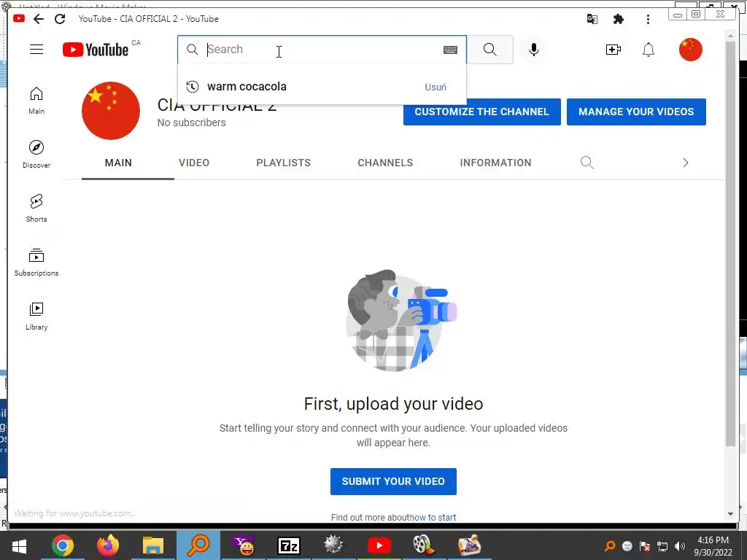Image resolution: width=747 pixels, height=560 pixels.
Task: Focus the Search input field
Action: tap(322, 50)
